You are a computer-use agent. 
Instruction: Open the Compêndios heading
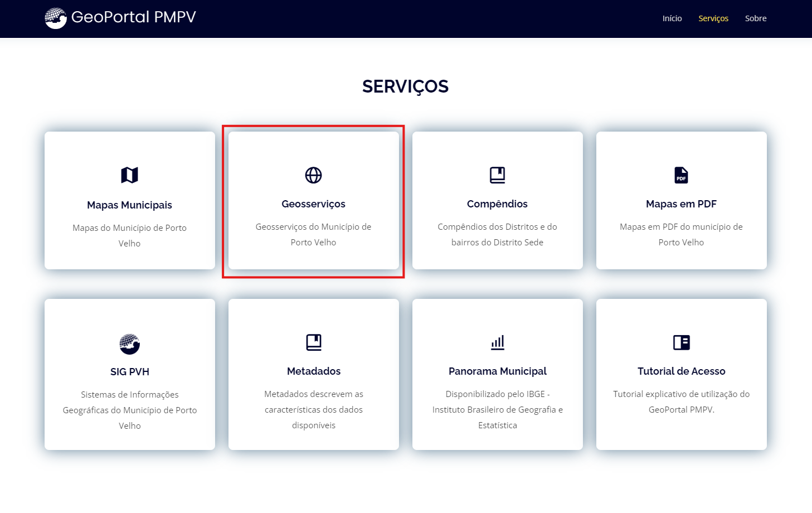pyautogui.click(x=497, y=204)
